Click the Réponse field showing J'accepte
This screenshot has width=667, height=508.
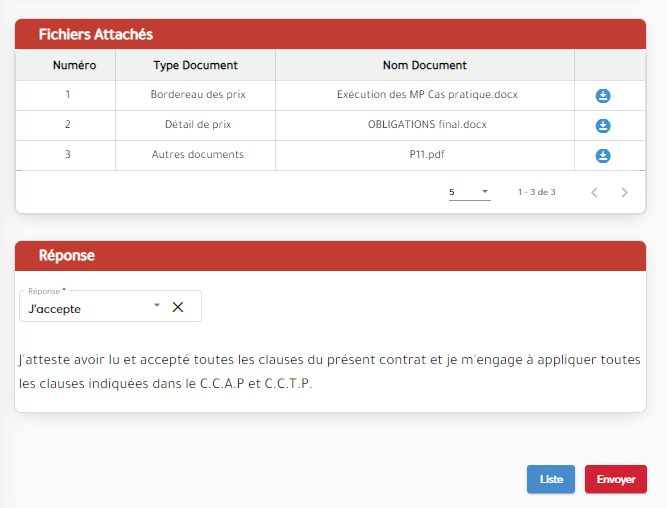(85, 309)
